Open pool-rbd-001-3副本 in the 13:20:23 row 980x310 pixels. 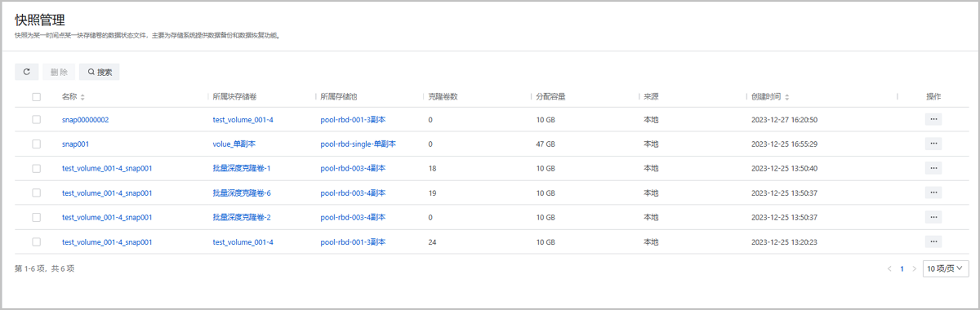click(353, 242)
